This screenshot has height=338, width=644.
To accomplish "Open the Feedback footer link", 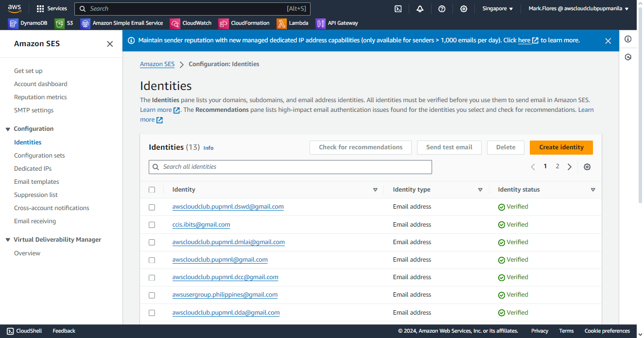I will tap(64, 331).
